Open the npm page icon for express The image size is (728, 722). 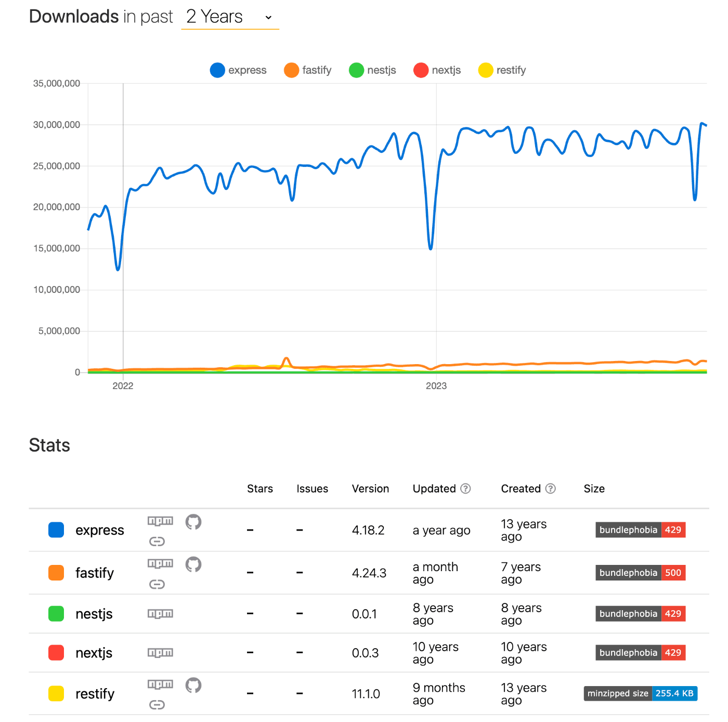coord(160,521)
